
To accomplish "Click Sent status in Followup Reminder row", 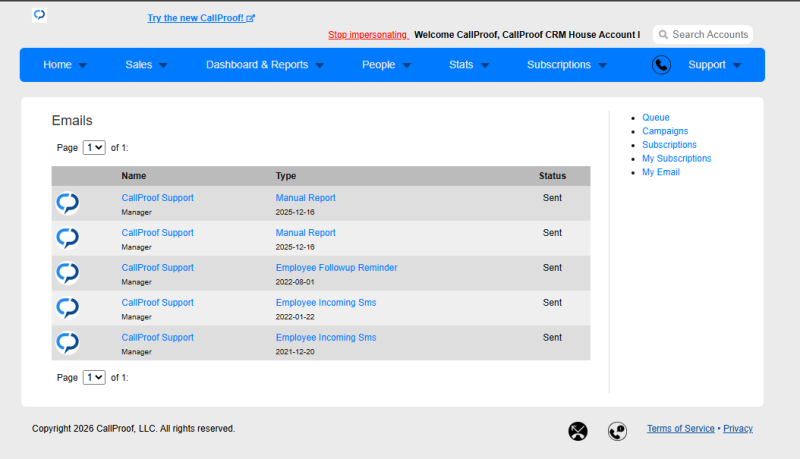I will [x=552, y=268].
